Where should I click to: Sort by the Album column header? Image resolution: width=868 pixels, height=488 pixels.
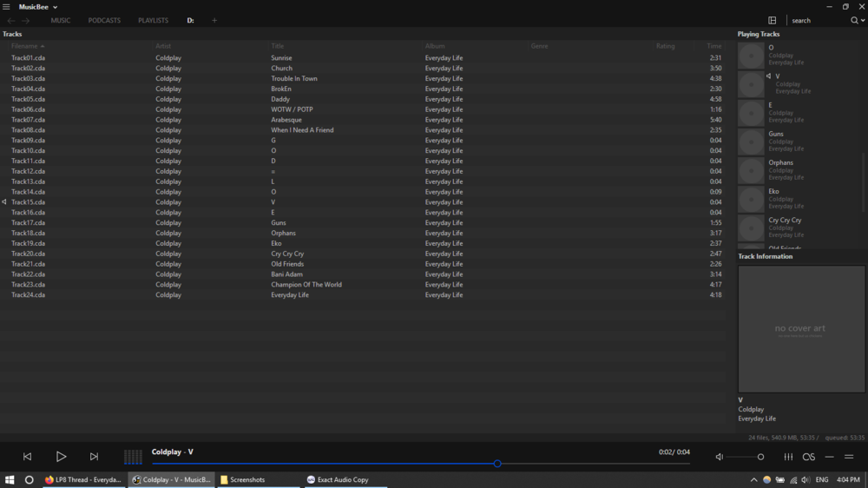pos(435,46)
